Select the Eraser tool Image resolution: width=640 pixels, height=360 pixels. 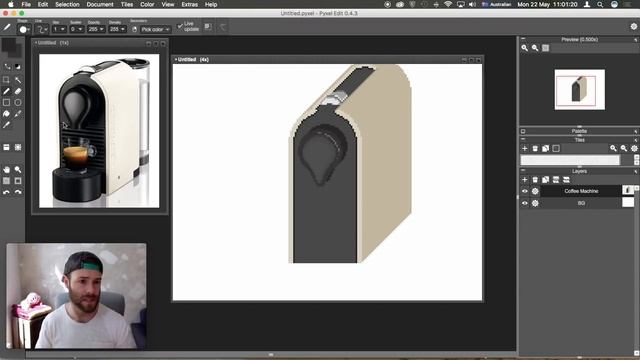[18, 91]
